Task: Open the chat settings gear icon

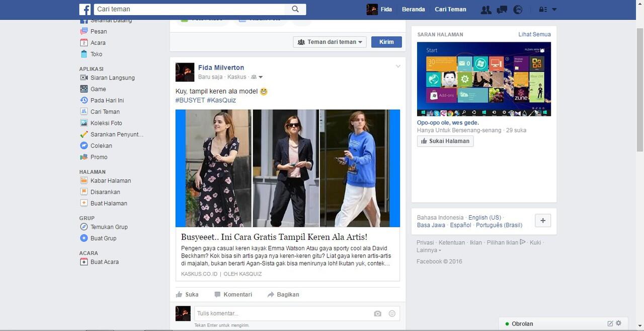Action: (x=619, y=323)
